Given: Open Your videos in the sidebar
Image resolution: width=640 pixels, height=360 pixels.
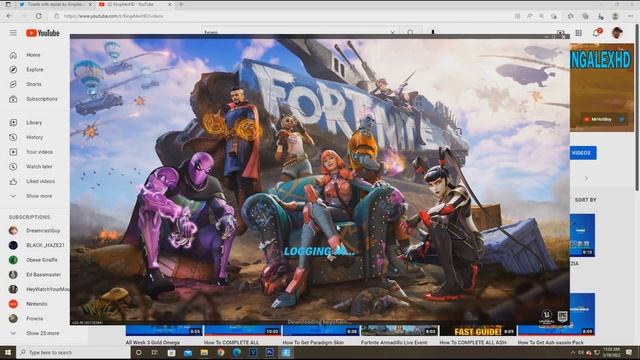Looking at the screenshot, I should pos(39,152).
